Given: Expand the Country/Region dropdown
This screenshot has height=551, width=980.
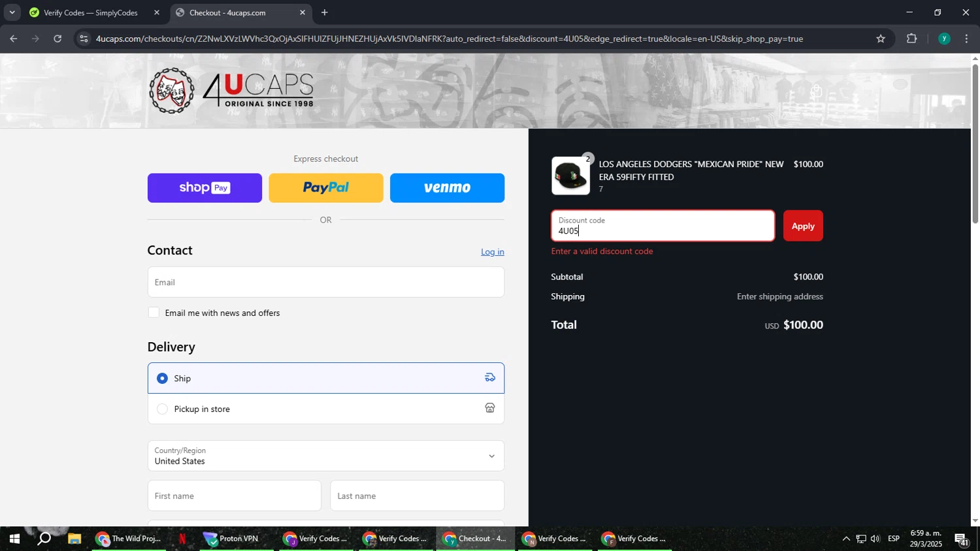Looking at the screenshot, I should point(326,456).
